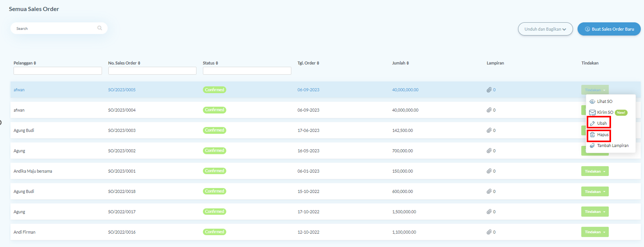Select the SO/2023/0004 order number

[x=122, y=110]
